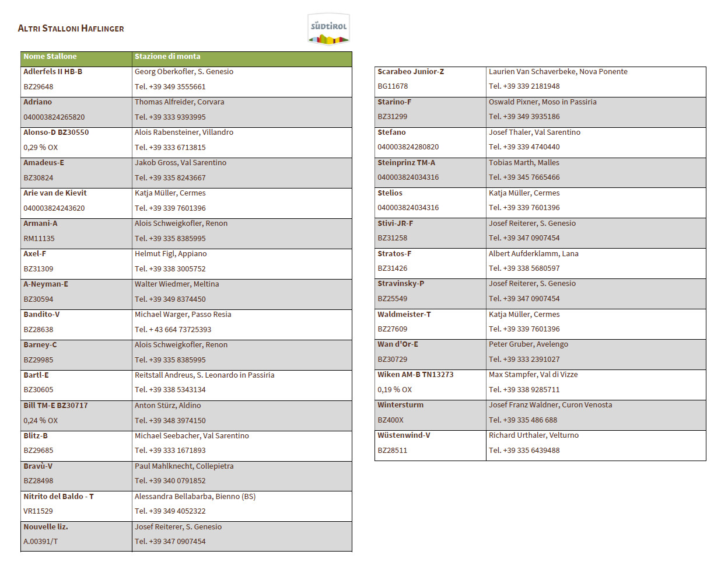Click Helmut Figl, Appiano station cell
This screenshot has height=572, width=728.
coord(170,254)
